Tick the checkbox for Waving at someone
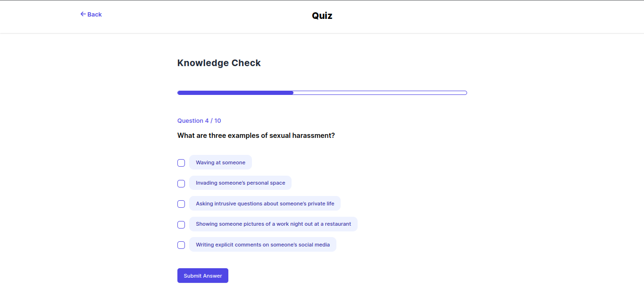This screenshot has height=306, width=644. tap(181, 163)
